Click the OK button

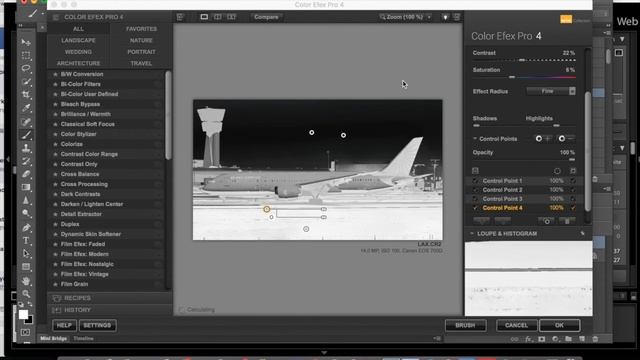click(559, 325)
